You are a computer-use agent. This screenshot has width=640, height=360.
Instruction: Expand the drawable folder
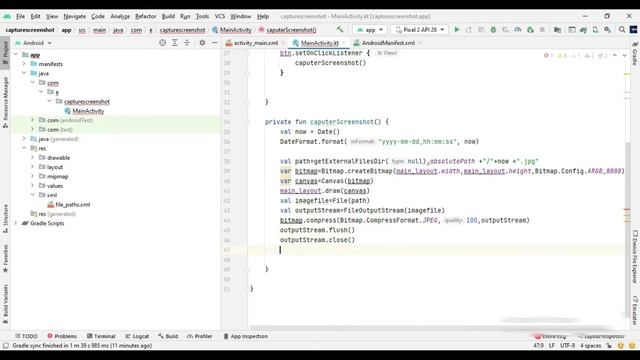33,158
